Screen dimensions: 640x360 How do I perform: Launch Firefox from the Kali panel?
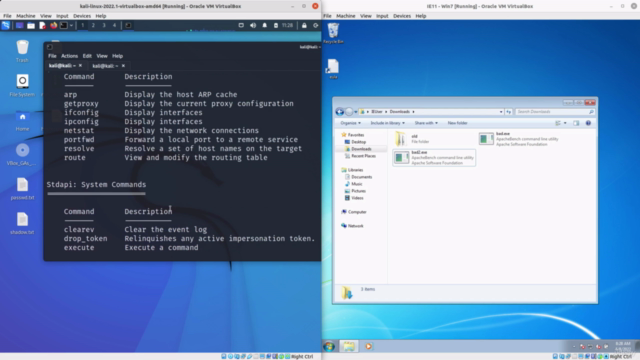click(x=53, y=25)
